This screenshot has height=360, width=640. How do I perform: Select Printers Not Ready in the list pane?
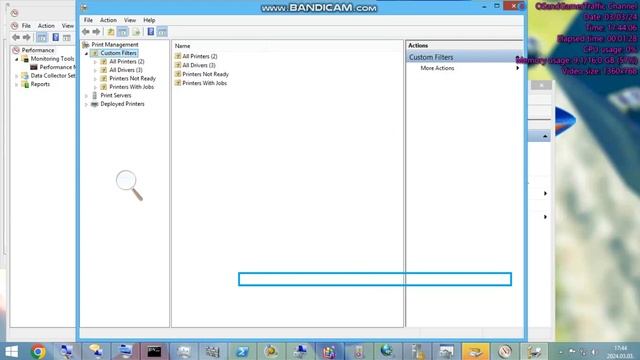click(205, 74)
